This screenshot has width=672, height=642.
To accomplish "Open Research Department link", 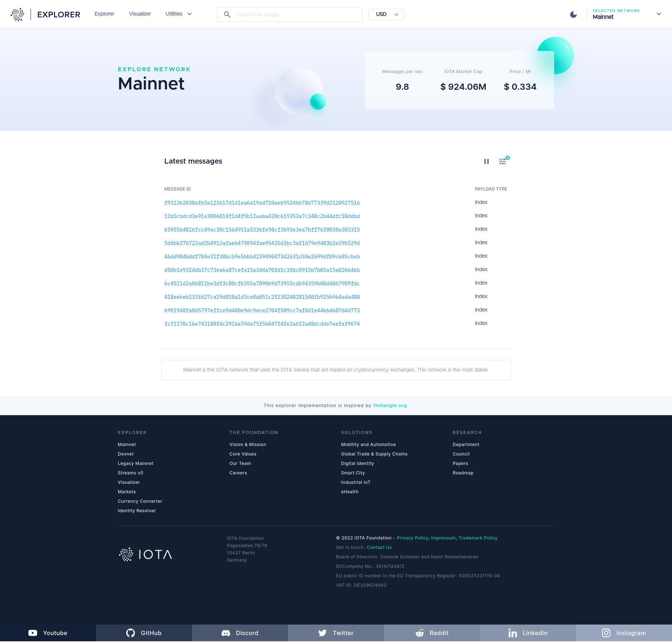I will [x=466, y=445].
